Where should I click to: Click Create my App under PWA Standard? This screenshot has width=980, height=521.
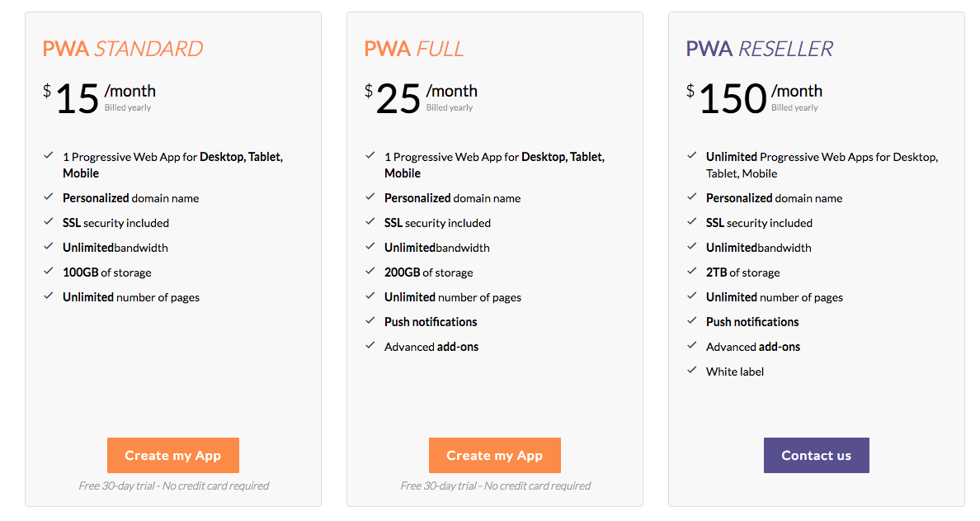pyautogui.click(x=172, y=455)
